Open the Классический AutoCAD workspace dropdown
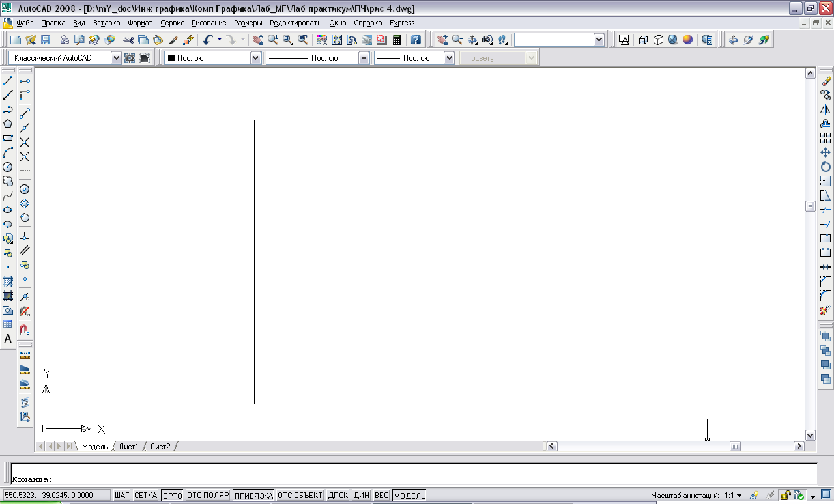 click(116, 58)
